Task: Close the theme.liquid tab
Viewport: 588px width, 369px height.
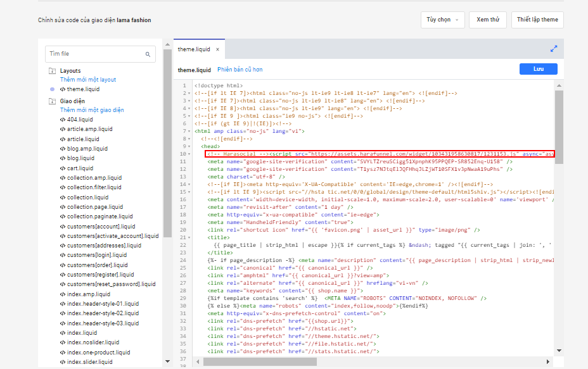Action: coord(217,49)
